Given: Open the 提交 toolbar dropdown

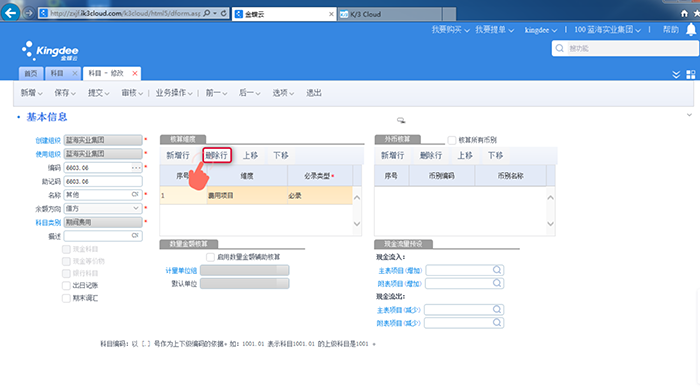Looking at the screenshot, I should tap(99, 93).
